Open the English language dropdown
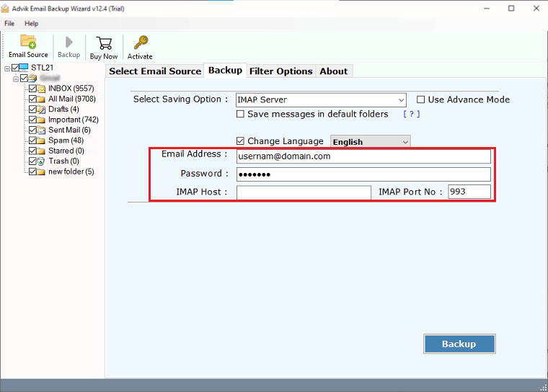Image resolution: width=548 pixels, height=392 pixels. [x=370, y=142]
